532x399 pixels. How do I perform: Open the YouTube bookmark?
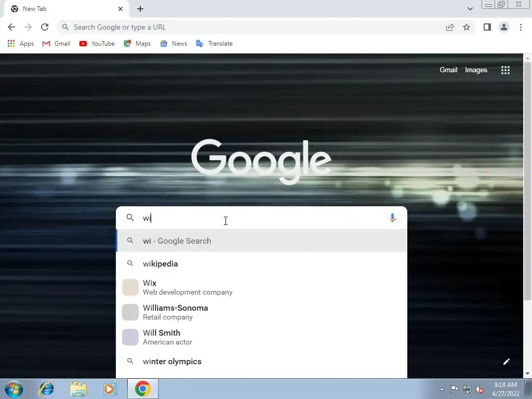click(97, 44)
